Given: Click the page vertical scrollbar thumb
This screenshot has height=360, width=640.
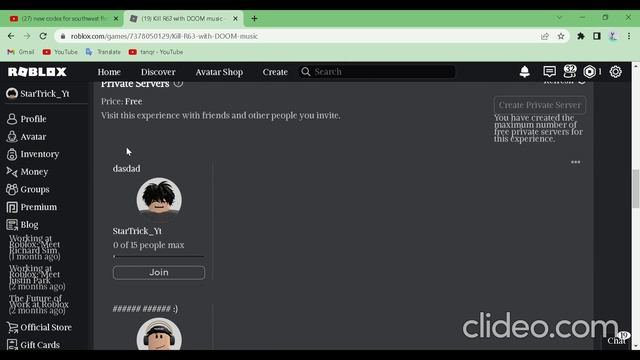Looking at the screenshot, I should [x=636, y=189].
